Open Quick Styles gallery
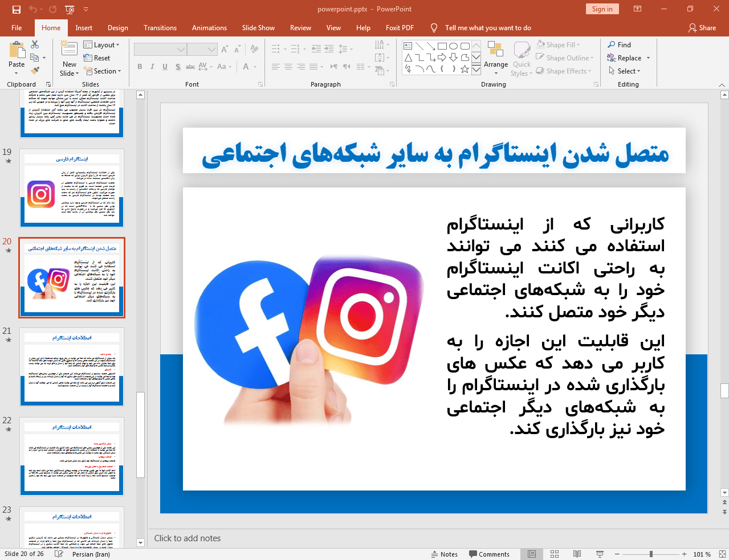 (x=522, y=59)
